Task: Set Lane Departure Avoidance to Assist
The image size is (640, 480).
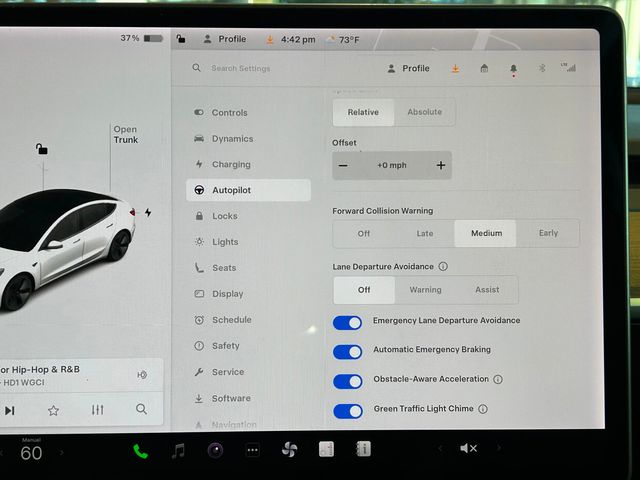Action: (x=487, y=290)
